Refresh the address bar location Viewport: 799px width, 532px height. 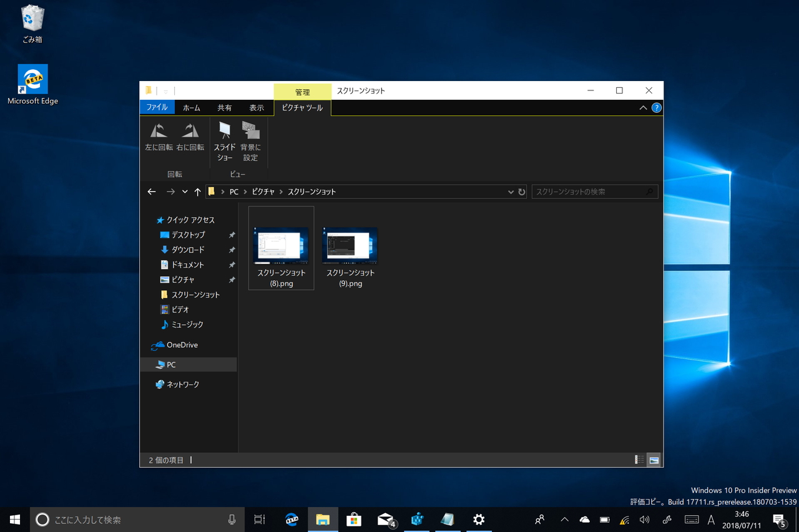click(x=522, y=191)
